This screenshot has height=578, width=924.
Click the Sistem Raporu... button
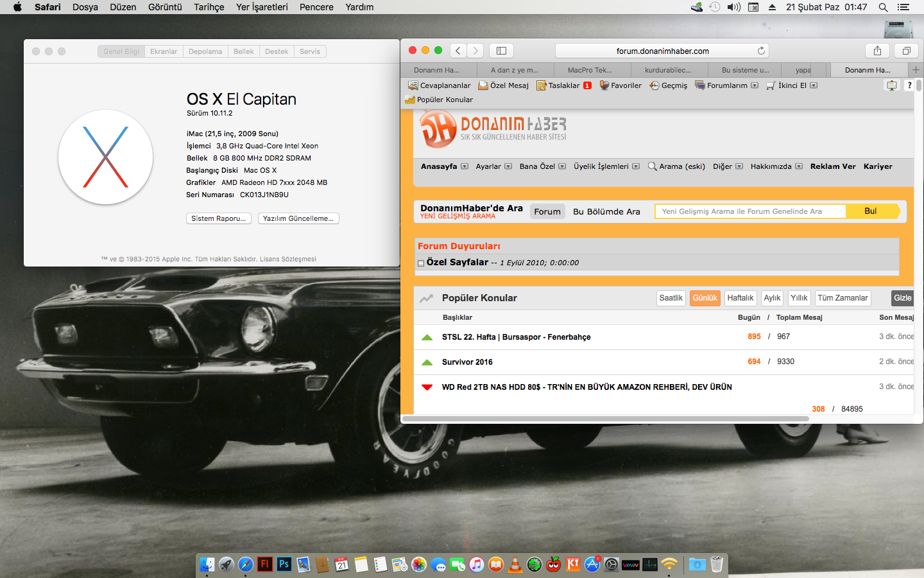point(219,218)
